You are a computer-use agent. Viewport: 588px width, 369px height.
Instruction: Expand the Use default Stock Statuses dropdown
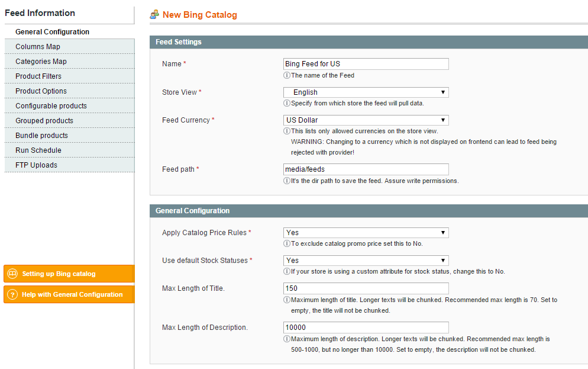tap(366, 260)
